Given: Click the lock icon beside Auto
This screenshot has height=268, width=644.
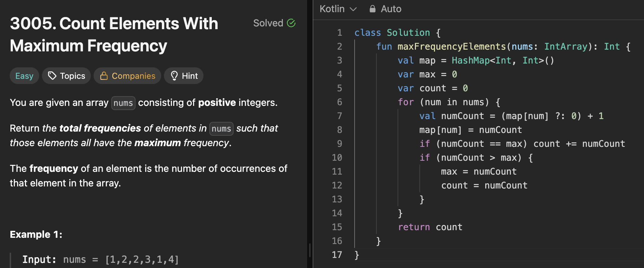Looking at the screenshot, I should tap(373, 9).
